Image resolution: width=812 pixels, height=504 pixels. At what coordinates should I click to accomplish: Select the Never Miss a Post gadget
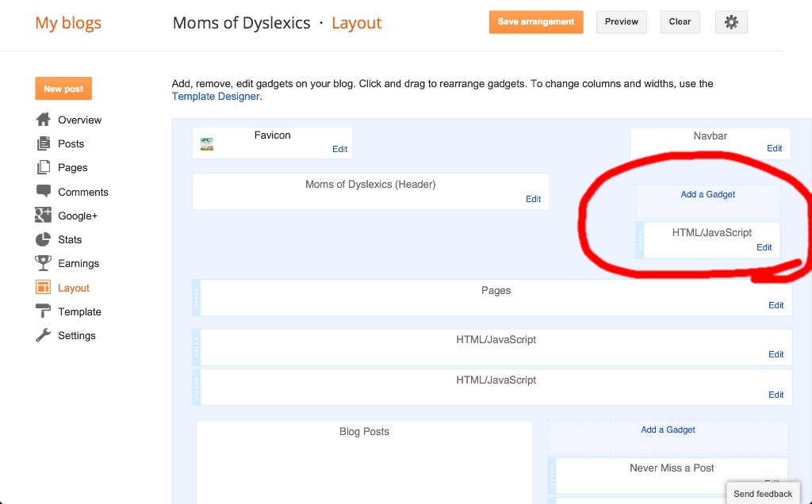pyautogui.click(x=672, y=475)
